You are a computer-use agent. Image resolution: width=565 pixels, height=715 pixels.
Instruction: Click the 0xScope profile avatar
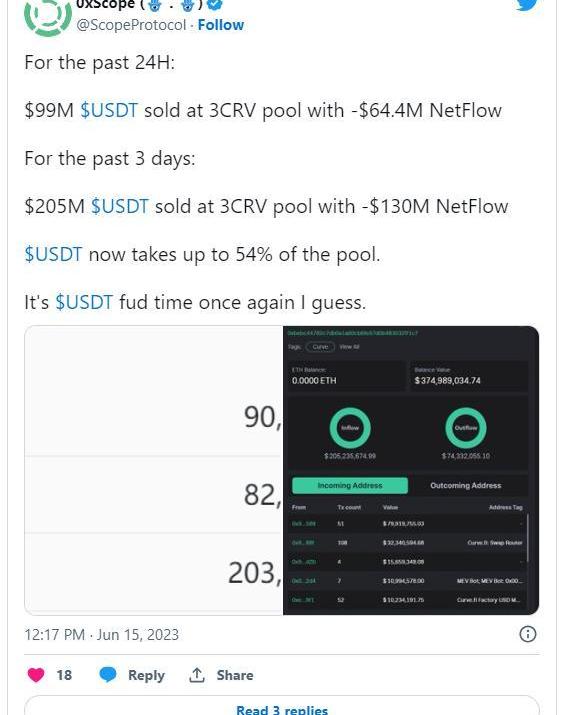pyautogui.click(x=48, y=16)
